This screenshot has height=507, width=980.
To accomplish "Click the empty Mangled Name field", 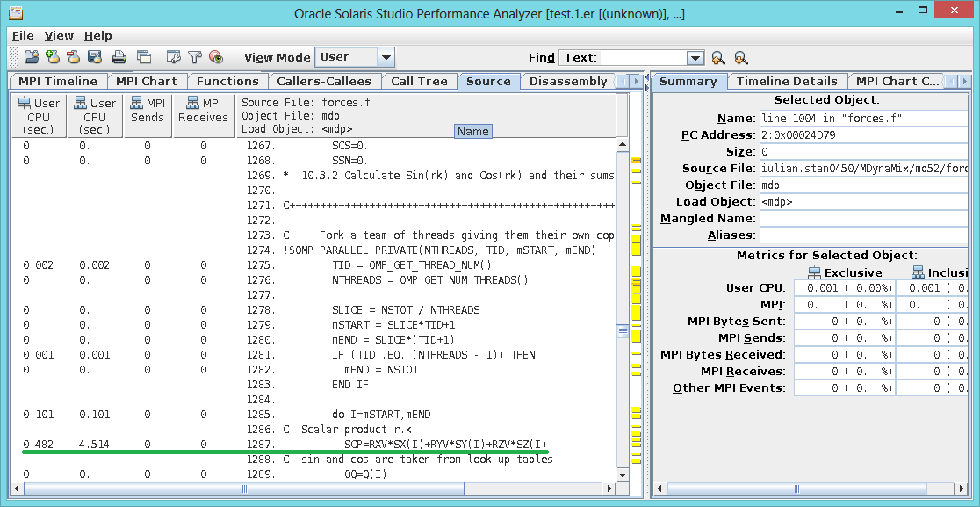I will [863, 219].
